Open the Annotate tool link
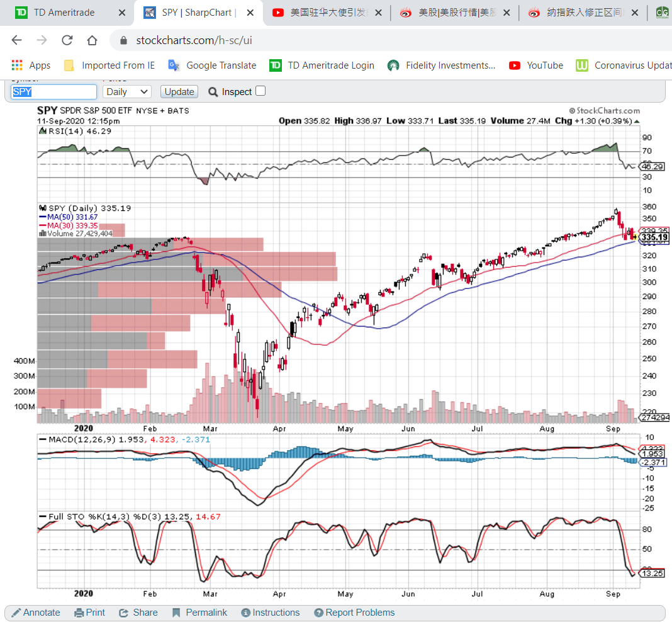 tap(36, 613)
